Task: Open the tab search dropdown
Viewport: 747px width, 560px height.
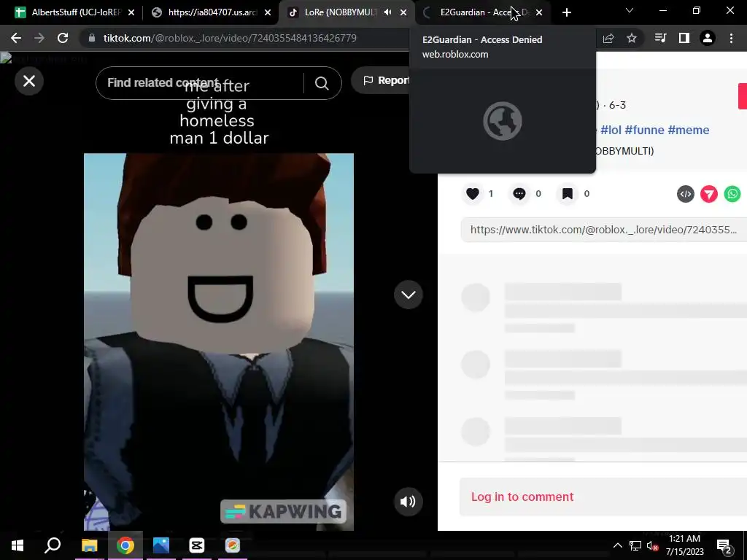Action: (630, 10)
